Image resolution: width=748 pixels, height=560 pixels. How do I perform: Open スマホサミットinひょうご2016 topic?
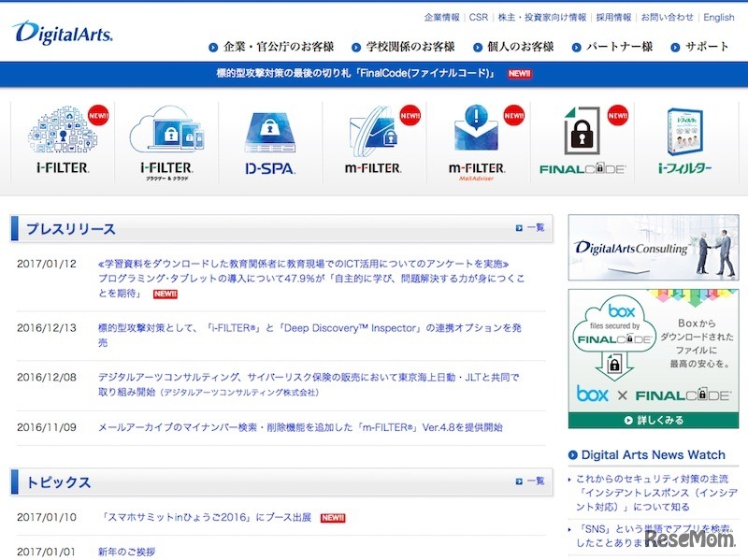(x=207, y=518)
